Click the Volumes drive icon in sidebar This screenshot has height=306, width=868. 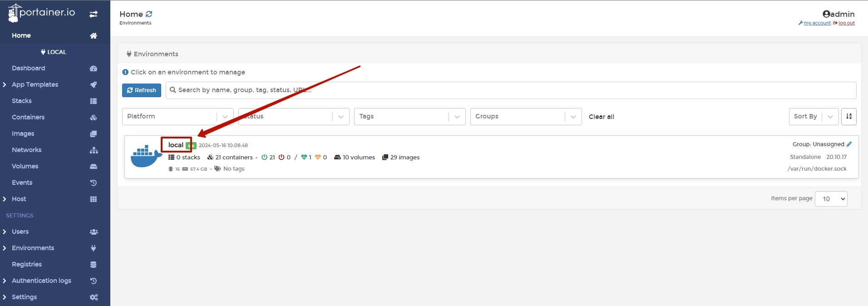(94, 167)
